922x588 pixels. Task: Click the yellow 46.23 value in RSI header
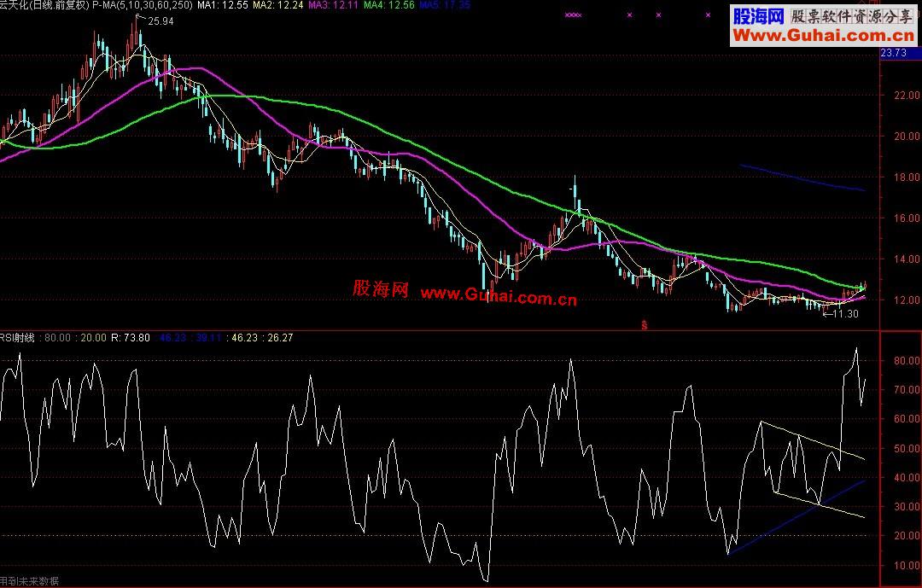[x=245, y=337]
